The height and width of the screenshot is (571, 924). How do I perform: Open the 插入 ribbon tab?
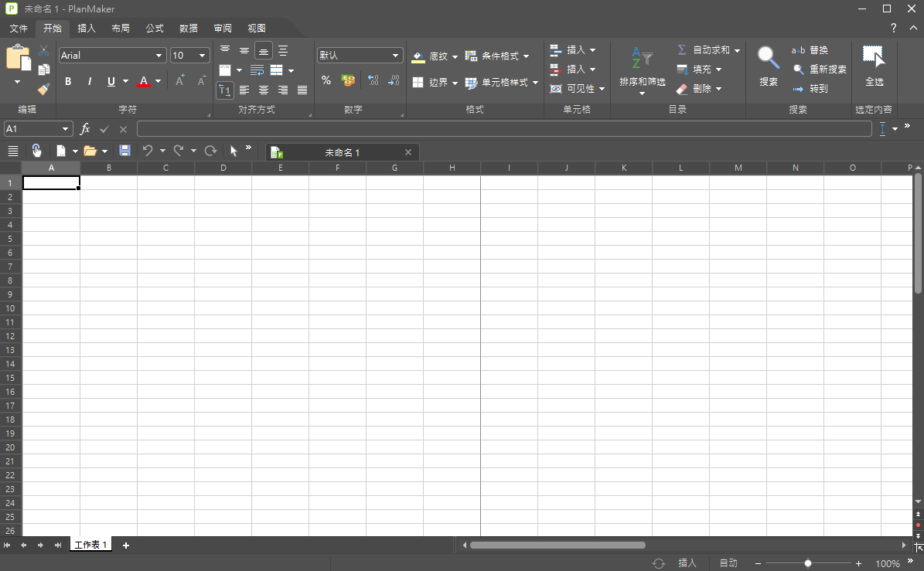87,29
